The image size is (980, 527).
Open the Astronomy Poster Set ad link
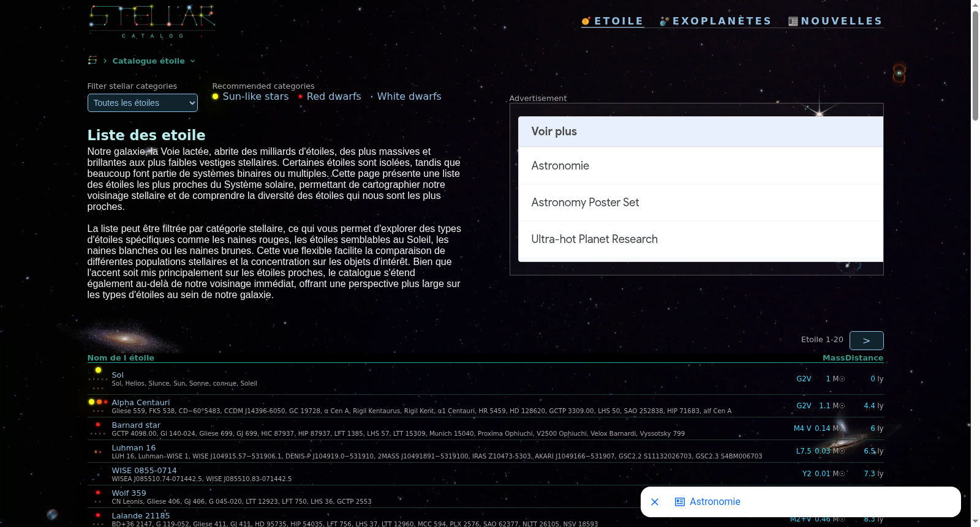click(701, 203)
